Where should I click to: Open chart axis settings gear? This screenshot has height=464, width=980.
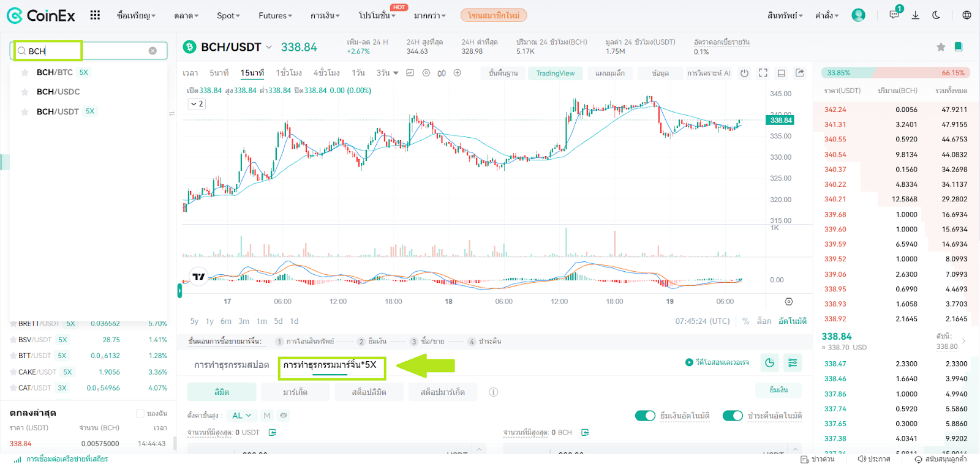pyautogui.click(x=789, y=302)
